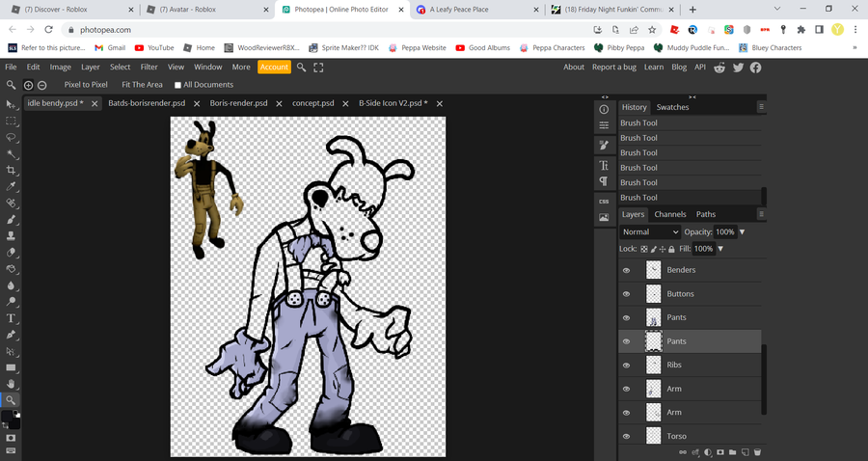The width and height of the screenshot is (868, 461).
Task: Click the zoom-in plus icon in options bar
Action: pyautogui.click(x=28, y=85)
